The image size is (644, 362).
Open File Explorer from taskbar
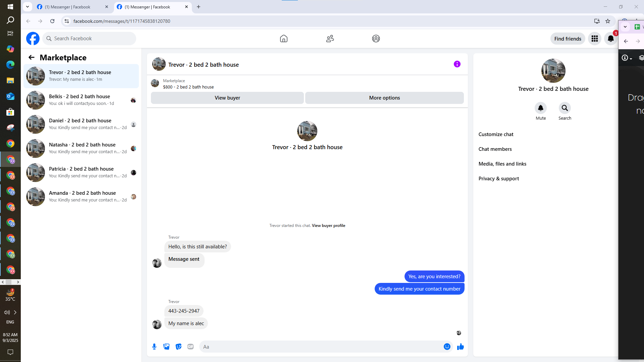[x=10, y=80]
